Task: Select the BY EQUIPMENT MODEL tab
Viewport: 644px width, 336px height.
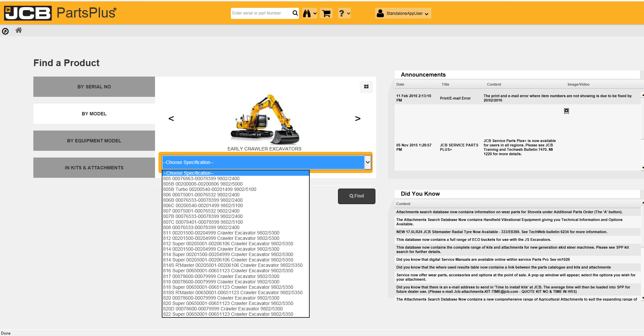Action: pyautogui.click(x=94, y=141)
